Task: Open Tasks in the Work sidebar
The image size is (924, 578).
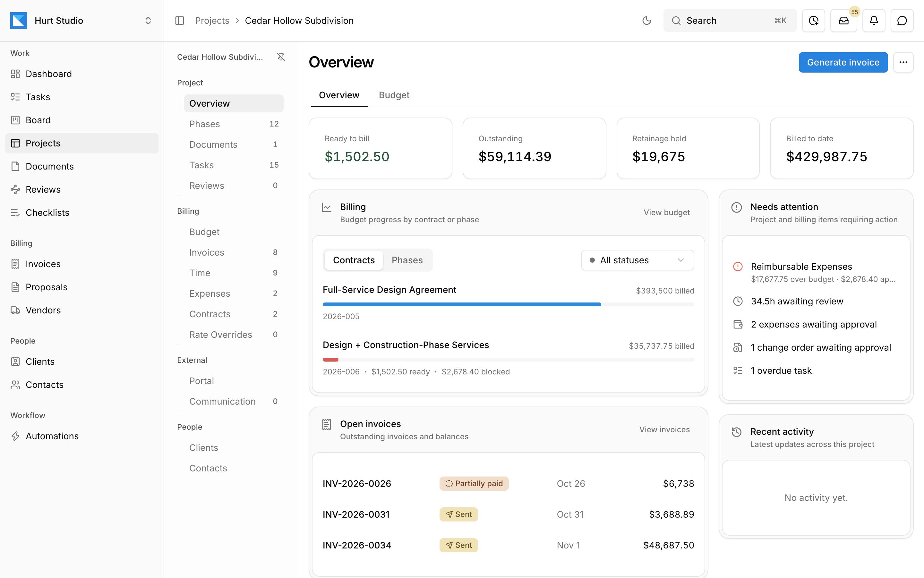Action: point(82,97)
